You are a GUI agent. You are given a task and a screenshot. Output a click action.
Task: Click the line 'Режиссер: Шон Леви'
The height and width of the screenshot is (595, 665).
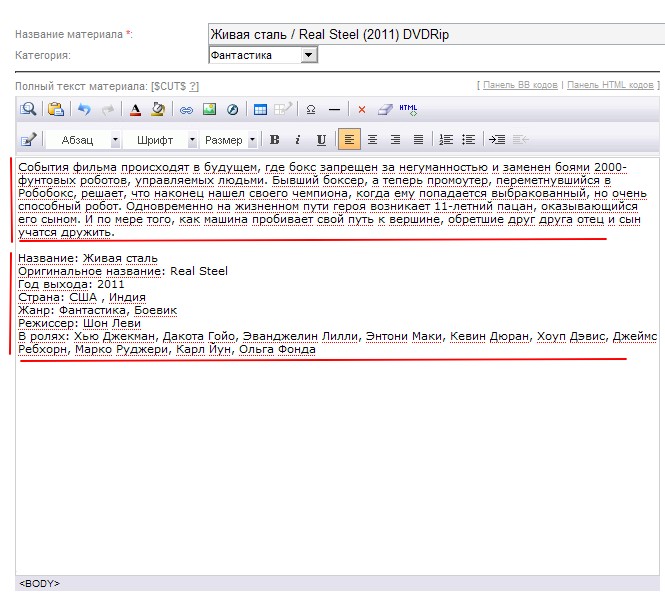click(79, 323)
